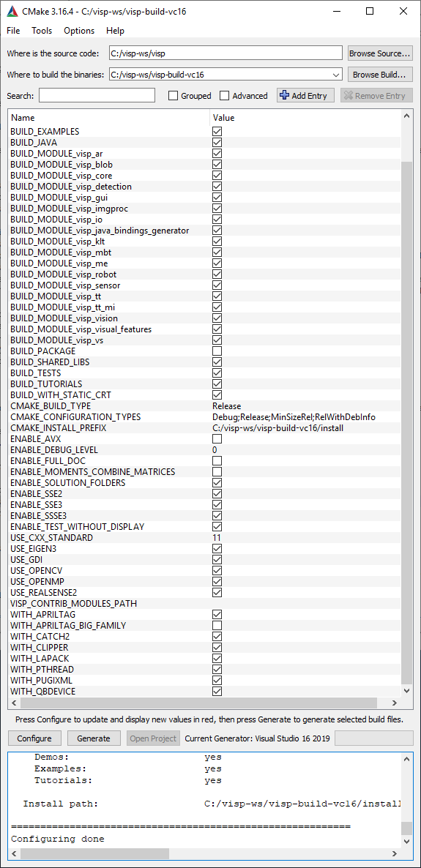Enable ENABLE_AVX checkbox

217,439
